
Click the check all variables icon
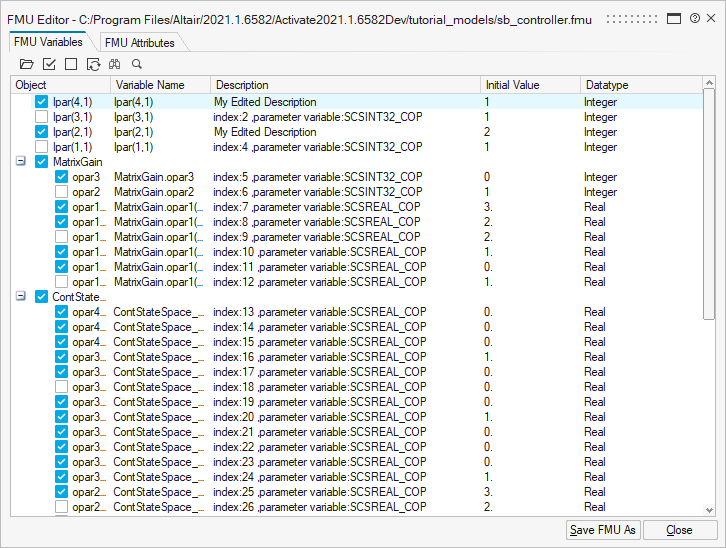click(49, 64)
